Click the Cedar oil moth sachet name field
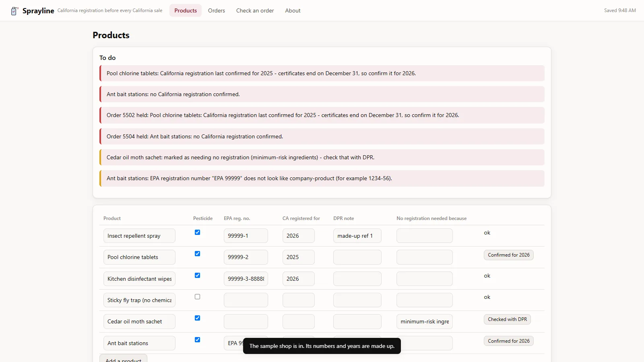 coord(139,321)
